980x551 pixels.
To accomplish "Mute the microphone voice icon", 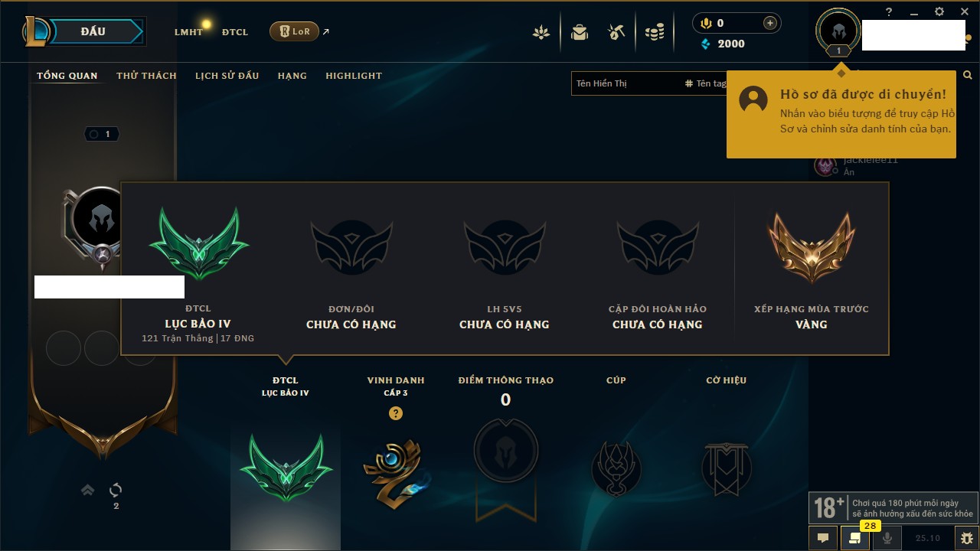I will (x=887, y=538).
